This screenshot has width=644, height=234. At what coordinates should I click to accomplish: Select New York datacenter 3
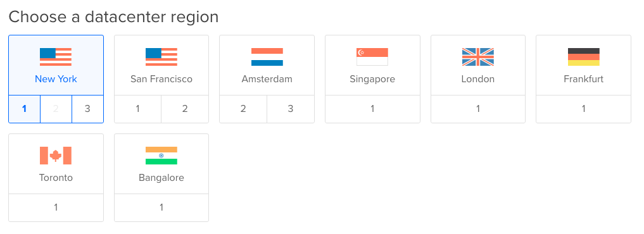click(x=87, y=109)
